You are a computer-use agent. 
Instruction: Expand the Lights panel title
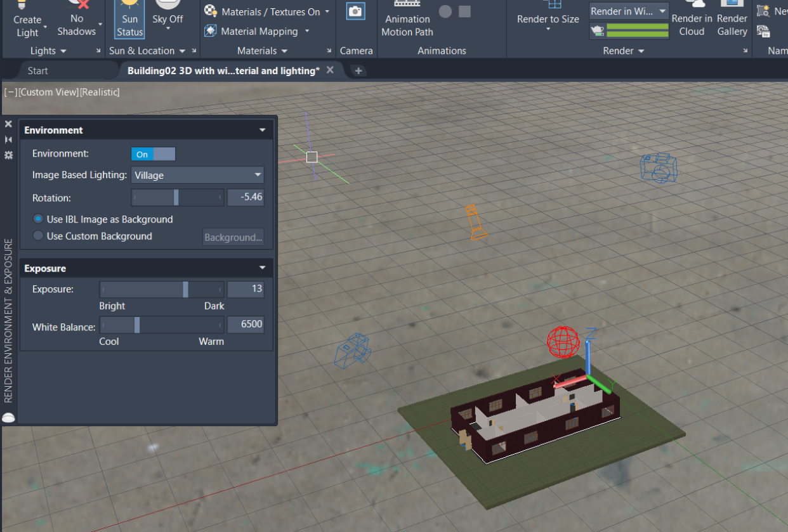48,51
